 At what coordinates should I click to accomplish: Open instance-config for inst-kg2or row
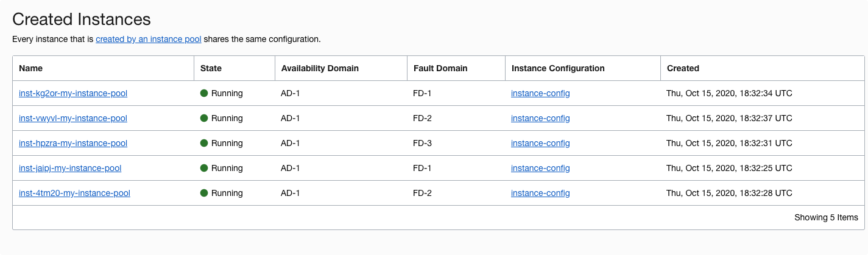pyautogui.click(x=540, y=93)
